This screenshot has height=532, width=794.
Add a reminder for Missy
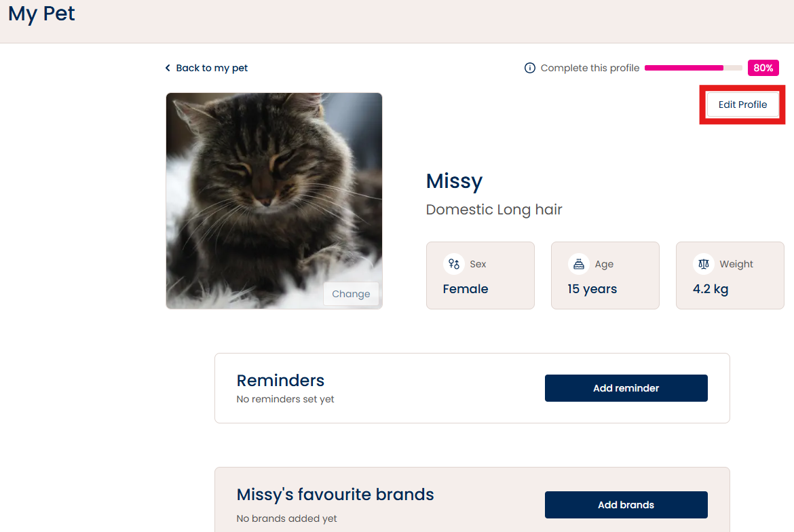tap(626, 388)
